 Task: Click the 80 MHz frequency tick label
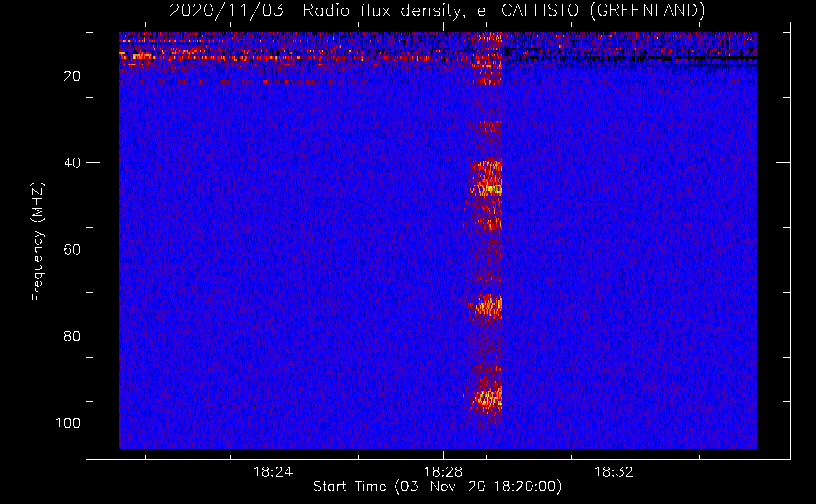[x=72, y=336]
